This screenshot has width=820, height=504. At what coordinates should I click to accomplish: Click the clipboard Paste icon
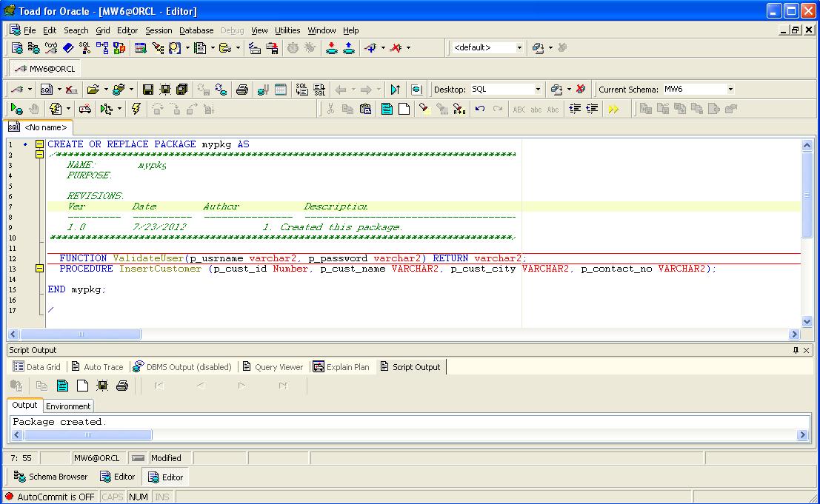click(x=364, y=109)
